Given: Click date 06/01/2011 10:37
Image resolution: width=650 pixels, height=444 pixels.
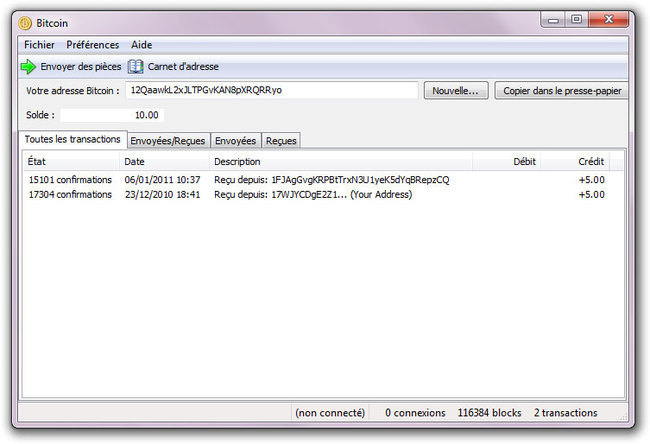Looking at the screenshot, I should 162,180.
